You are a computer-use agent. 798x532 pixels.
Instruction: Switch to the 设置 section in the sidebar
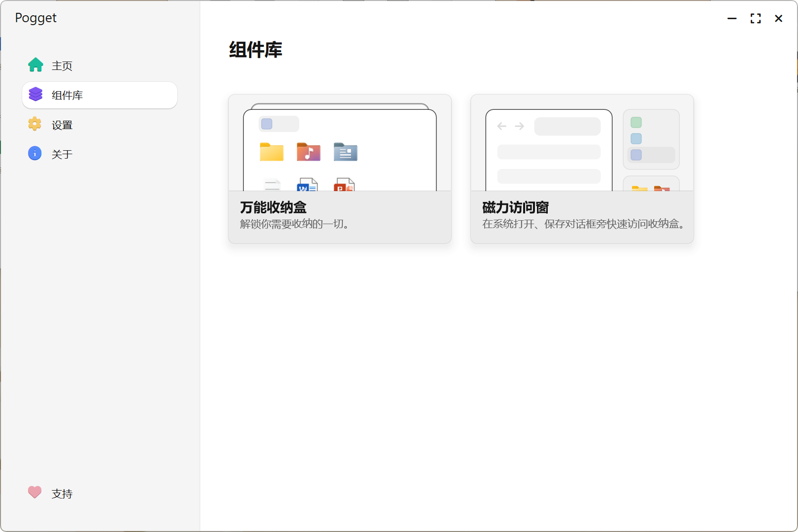click(x=62, y=124)
